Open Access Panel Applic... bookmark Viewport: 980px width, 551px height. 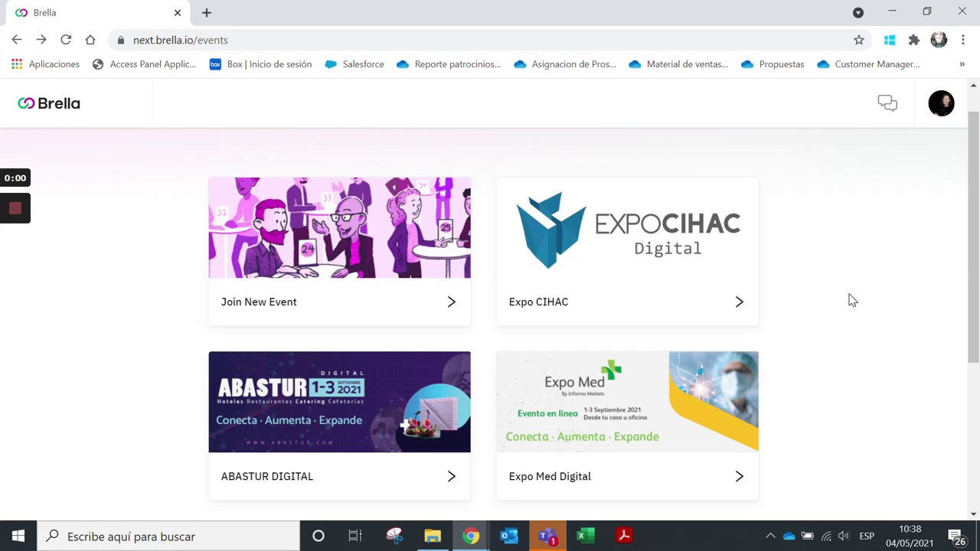pos(144,64)
